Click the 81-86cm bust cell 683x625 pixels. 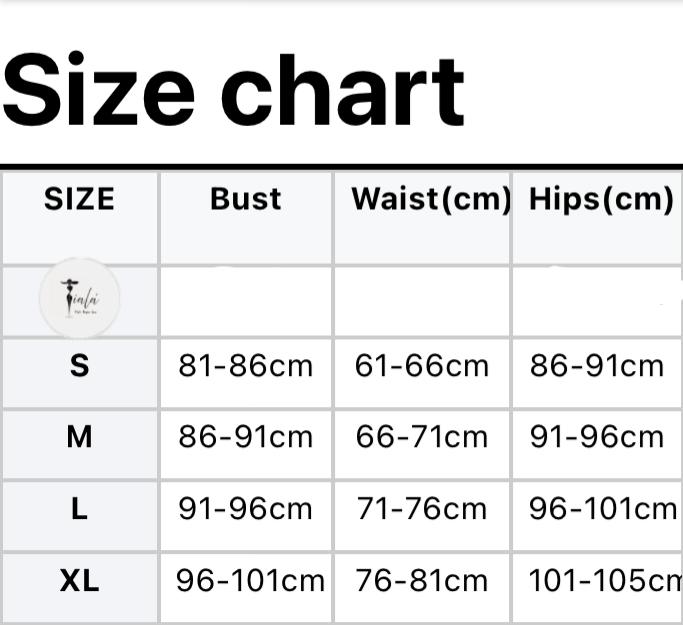[x=246, y=366]
